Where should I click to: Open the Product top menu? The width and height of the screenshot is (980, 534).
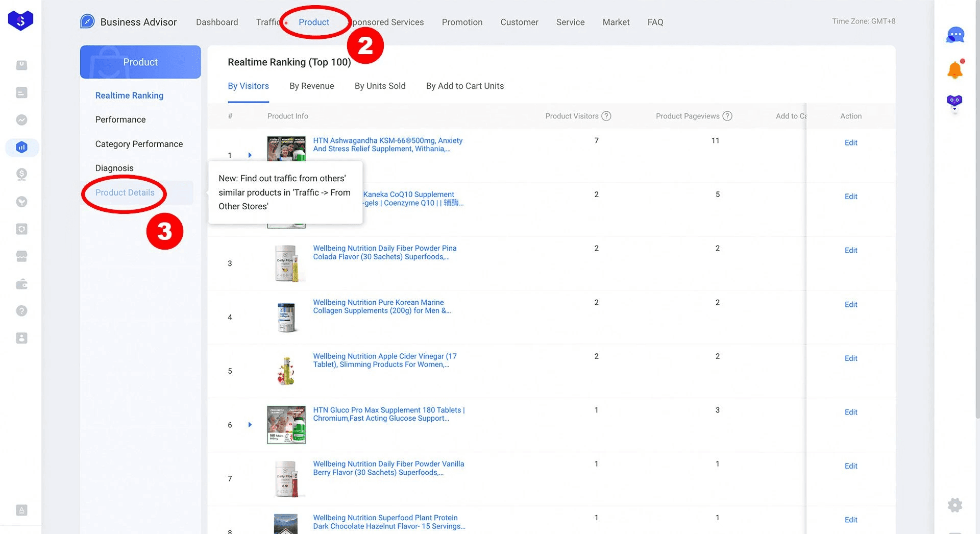314,22
